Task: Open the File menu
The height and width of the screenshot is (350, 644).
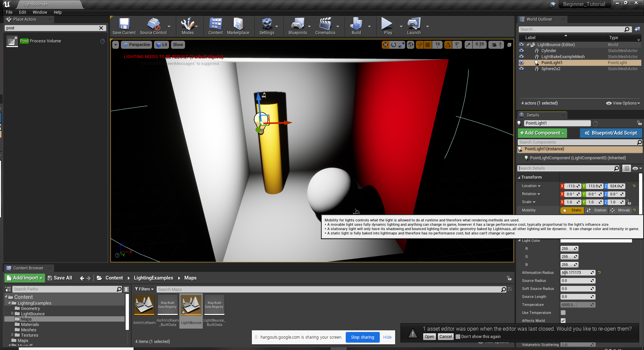Action: tap(9, 12)
